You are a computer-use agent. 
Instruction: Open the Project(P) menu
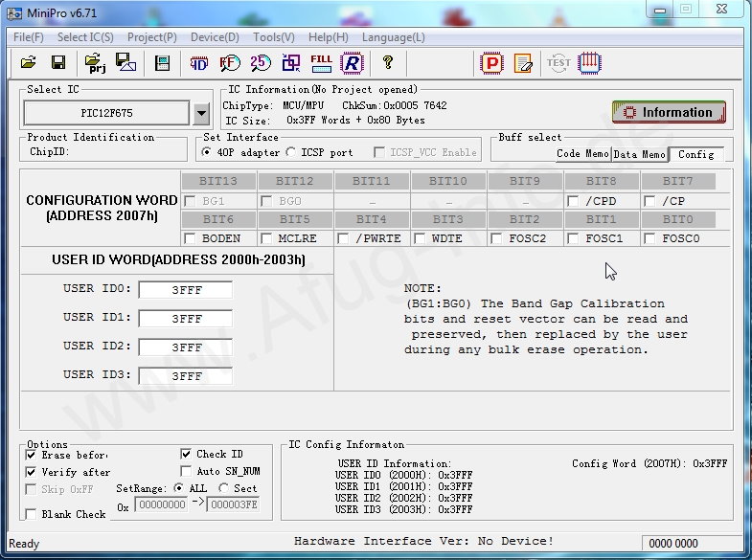(152, 37)
